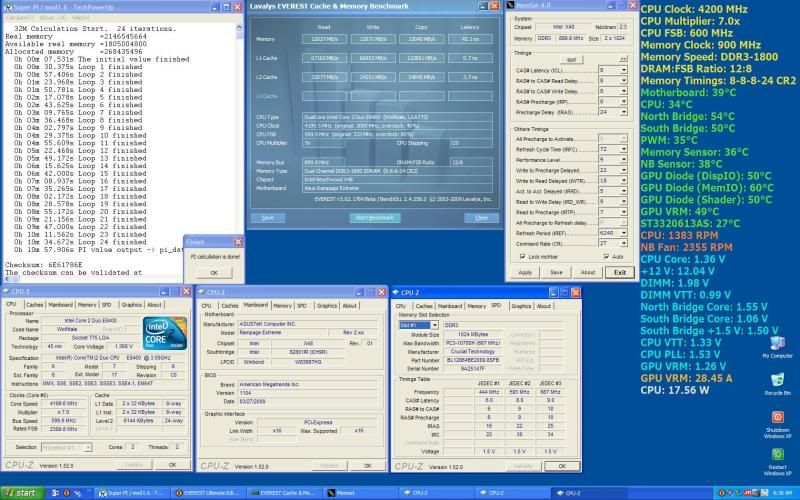The height and width of the screenshot is (500, 800).
Task: Open the Write to Precharge Delayed dropdown
Action: pyautogui.click(x=623, y=170)
